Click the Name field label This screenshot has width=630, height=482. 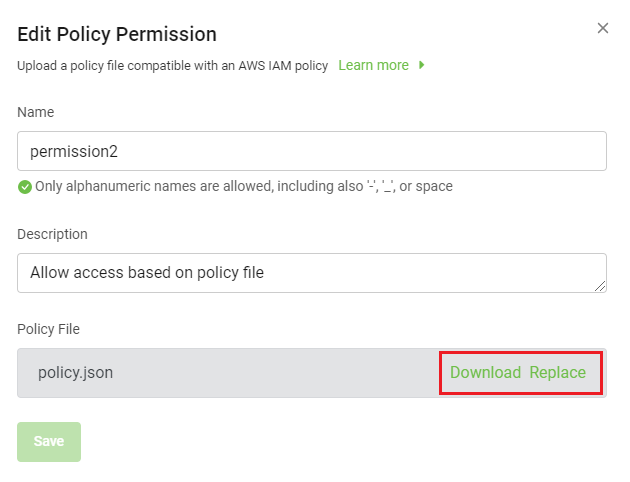point(36,112)
